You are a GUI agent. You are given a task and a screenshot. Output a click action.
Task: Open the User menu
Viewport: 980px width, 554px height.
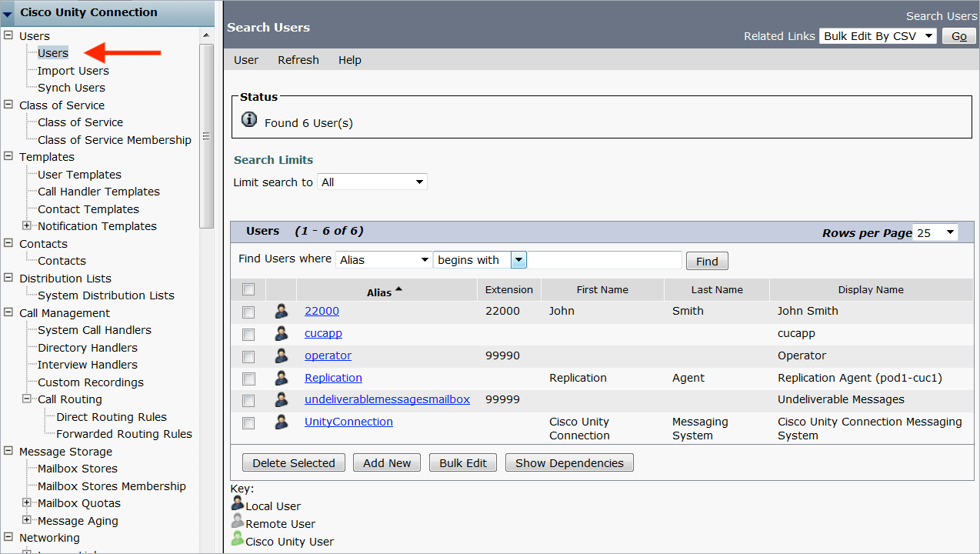pyautogui.click(x=246, y=60)
